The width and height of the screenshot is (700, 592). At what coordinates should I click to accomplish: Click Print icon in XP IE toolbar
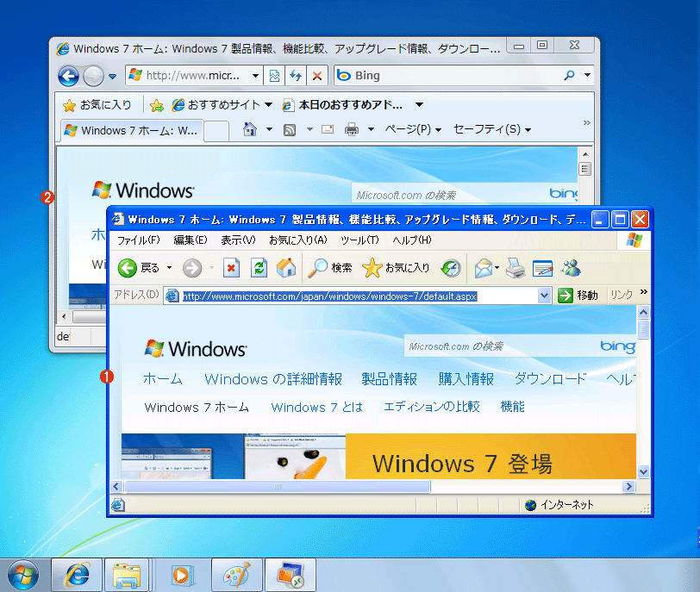516,269
